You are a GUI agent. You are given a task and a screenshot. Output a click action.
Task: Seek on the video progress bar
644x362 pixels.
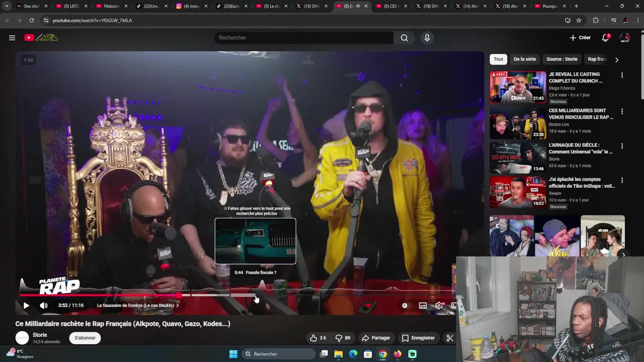[237, 295]
